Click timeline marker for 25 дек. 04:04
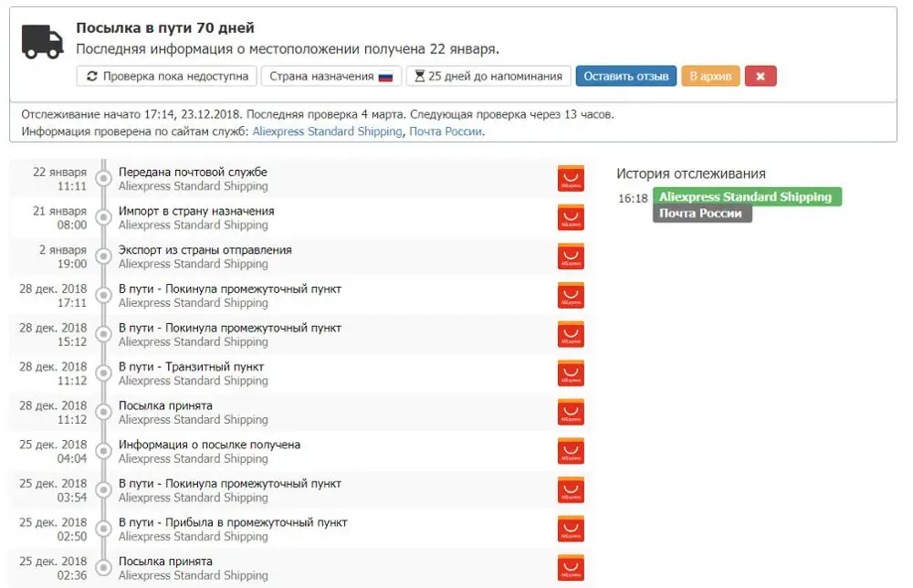 [104, 451]
